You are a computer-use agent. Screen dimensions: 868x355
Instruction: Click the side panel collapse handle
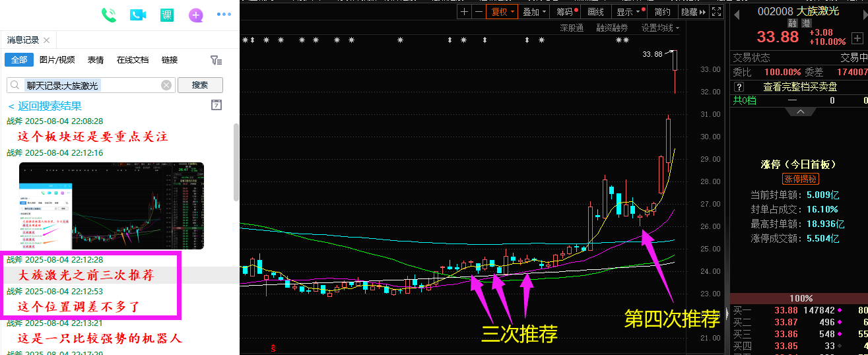pos(727,313)
